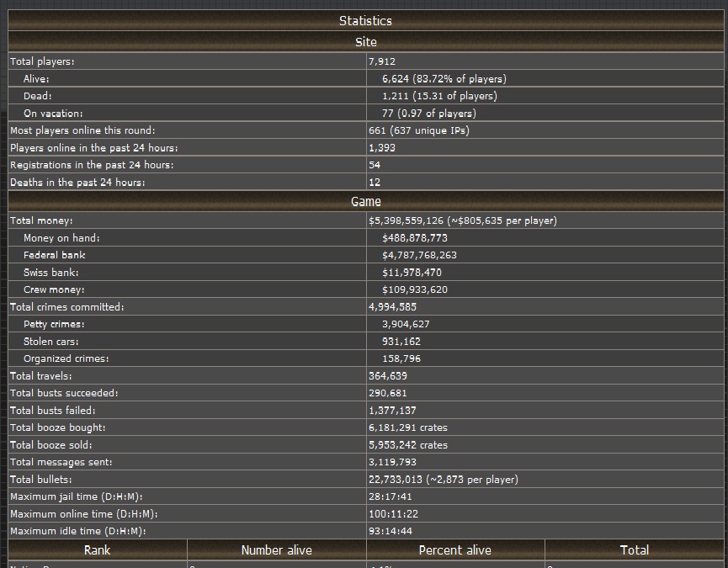728x568 pixels.
Task: Select the value 931,162
Action: [x=401, y=342]
